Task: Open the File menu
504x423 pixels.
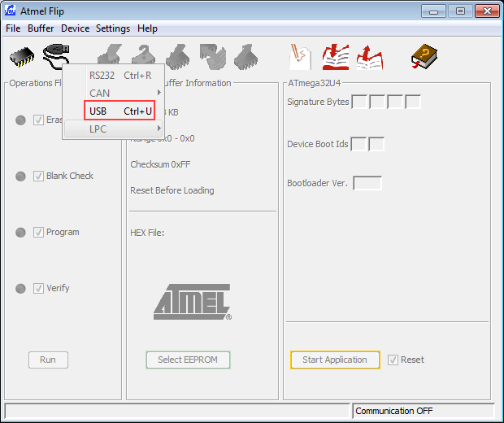Action: [13, 28]
